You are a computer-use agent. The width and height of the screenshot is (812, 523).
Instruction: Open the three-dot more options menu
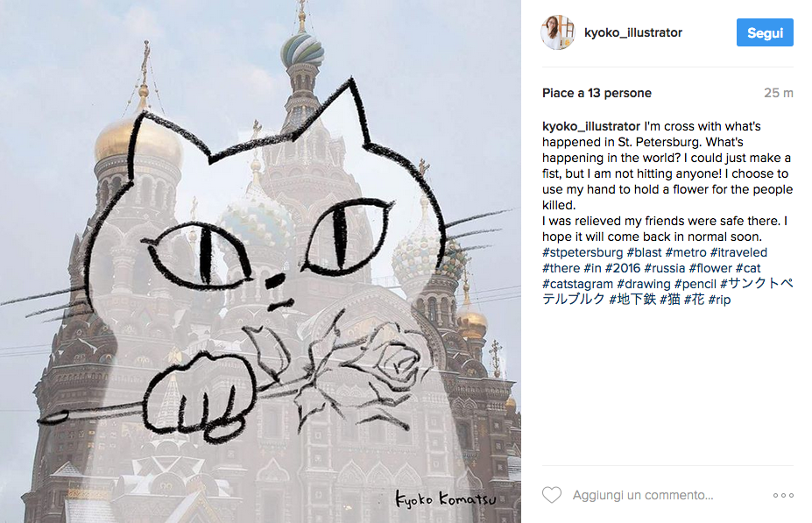point(783,496)
